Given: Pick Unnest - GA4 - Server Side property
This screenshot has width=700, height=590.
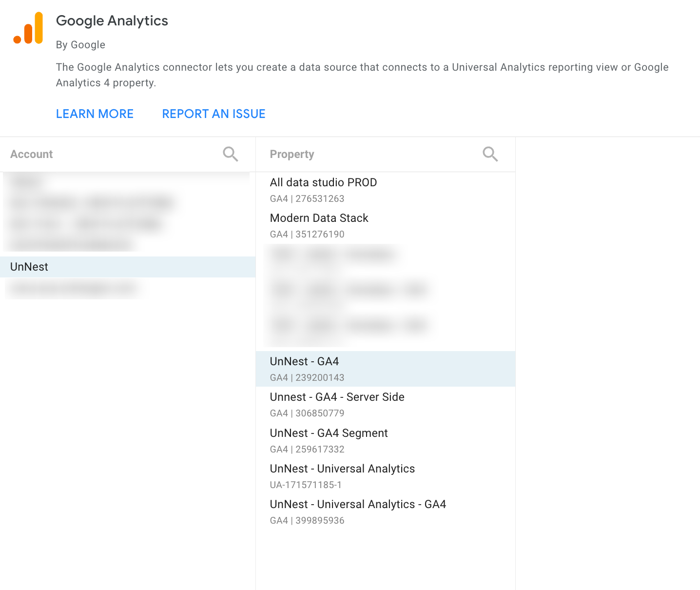Looking at the screenshot, I should tap(386, 405).
